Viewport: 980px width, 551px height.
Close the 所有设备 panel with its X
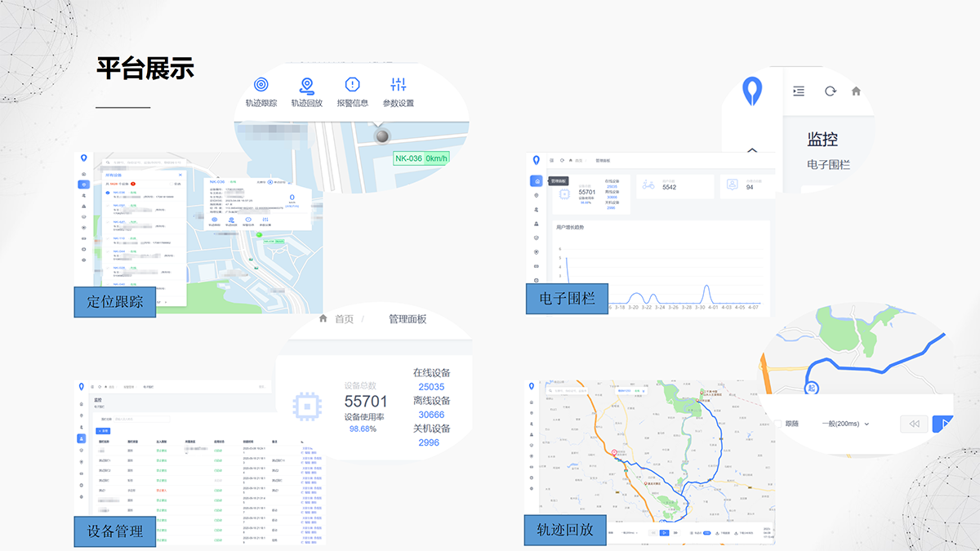pos(180,175)
